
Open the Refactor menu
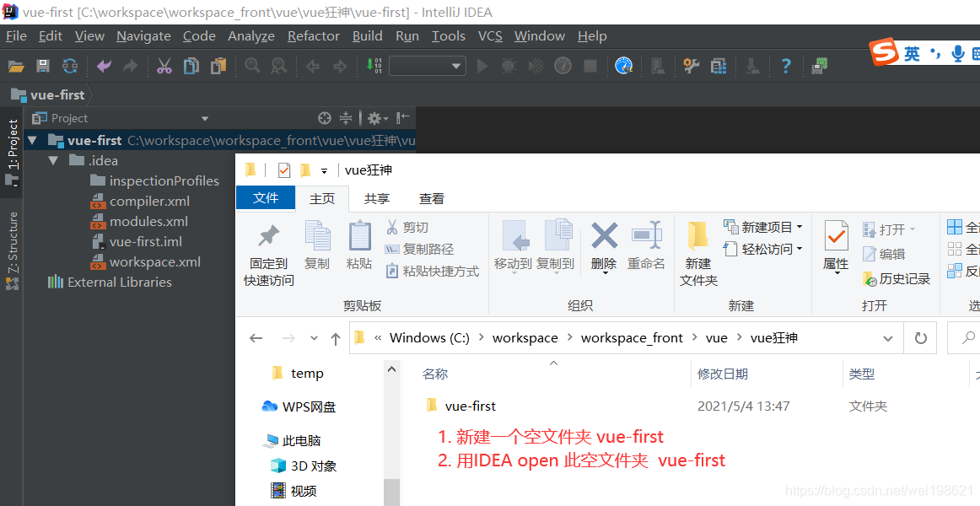pos(313,36)
